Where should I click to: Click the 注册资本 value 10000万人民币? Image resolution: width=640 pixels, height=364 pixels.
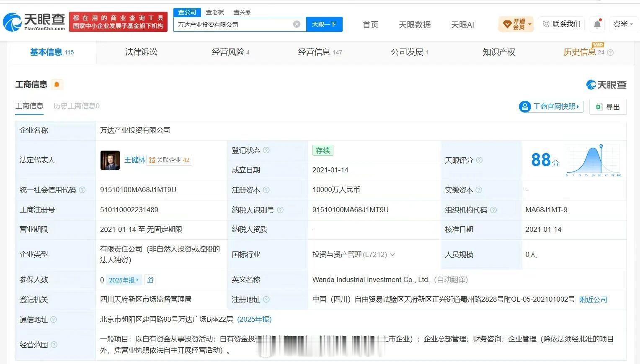click(x=336, y=190)
